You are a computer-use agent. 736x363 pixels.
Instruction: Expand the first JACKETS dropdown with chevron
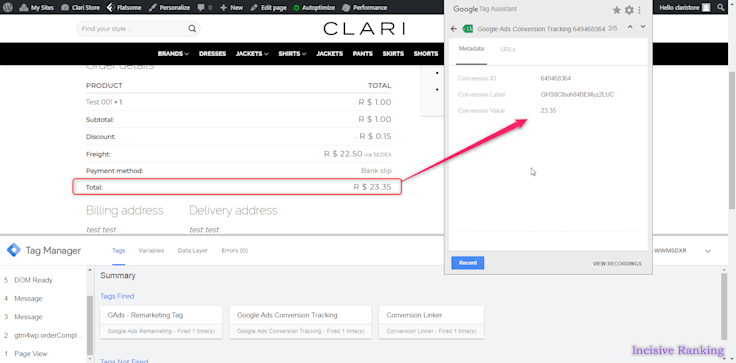252,54
